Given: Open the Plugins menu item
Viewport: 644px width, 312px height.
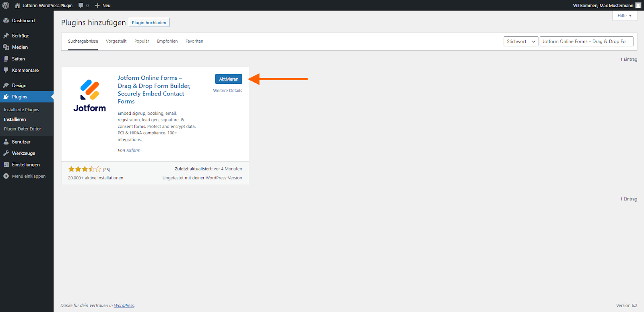Looking at the screenshot, I should 27,97.
